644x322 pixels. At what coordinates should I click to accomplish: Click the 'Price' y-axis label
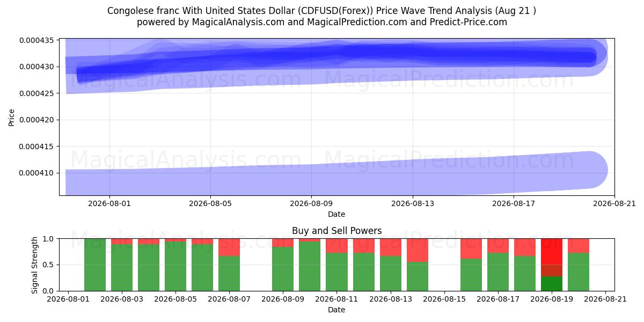[12, 117]
